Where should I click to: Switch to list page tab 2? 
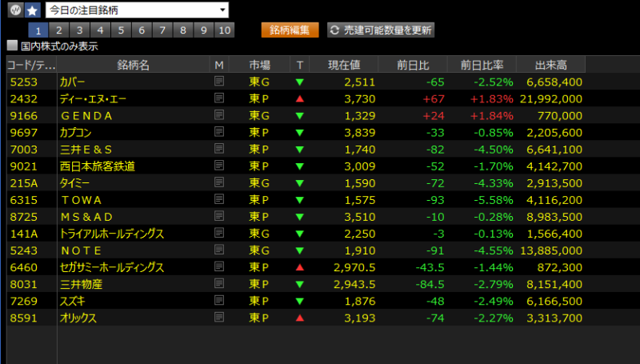58,30
